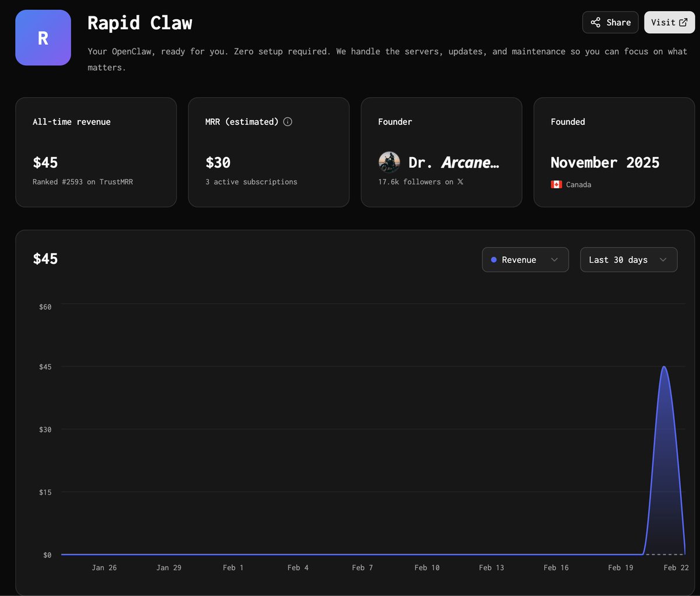Click the "$15" y-axis label
Screen dimensions: 700x596
[45, 492]
